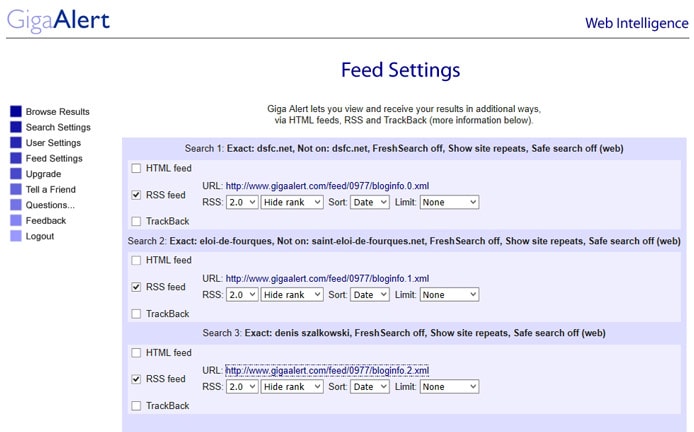The image size is (694, 432).
Task: Log out via Logout link
Action: pos(40,236)
